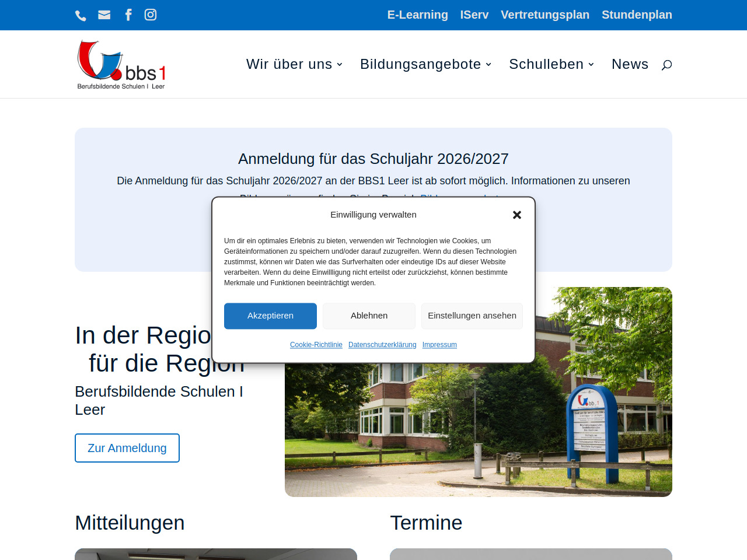747x560 pixels.
Task: Open the Vertretungsplan link
Action: click(544, 15)
